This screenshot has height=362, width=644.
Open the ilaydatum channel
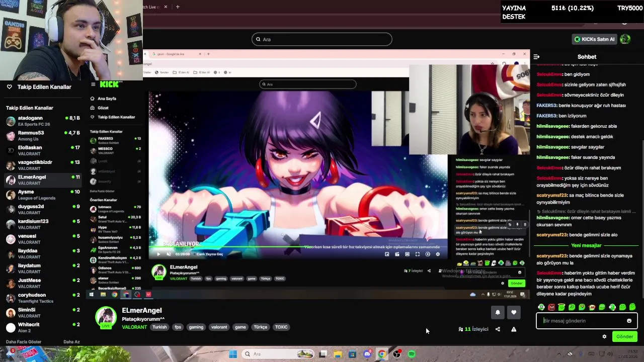(x=43, y=268)
